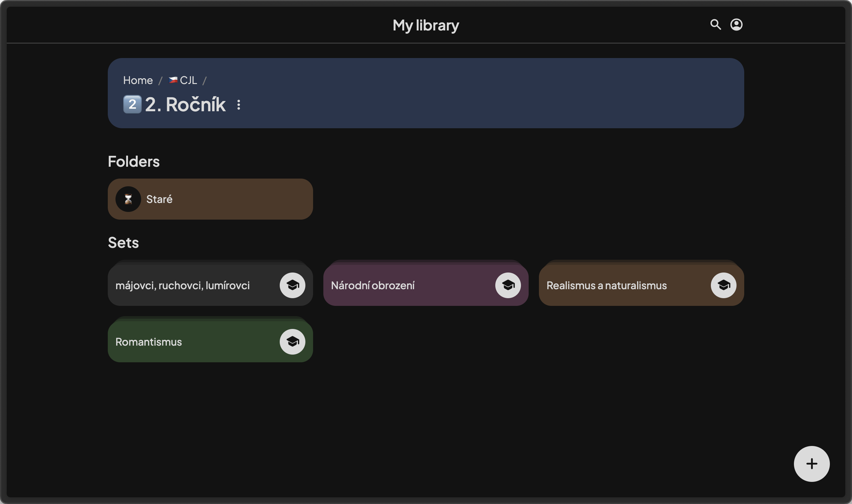
Task: Click the number 2 emoji icon
Action: (x=132, y=104)
